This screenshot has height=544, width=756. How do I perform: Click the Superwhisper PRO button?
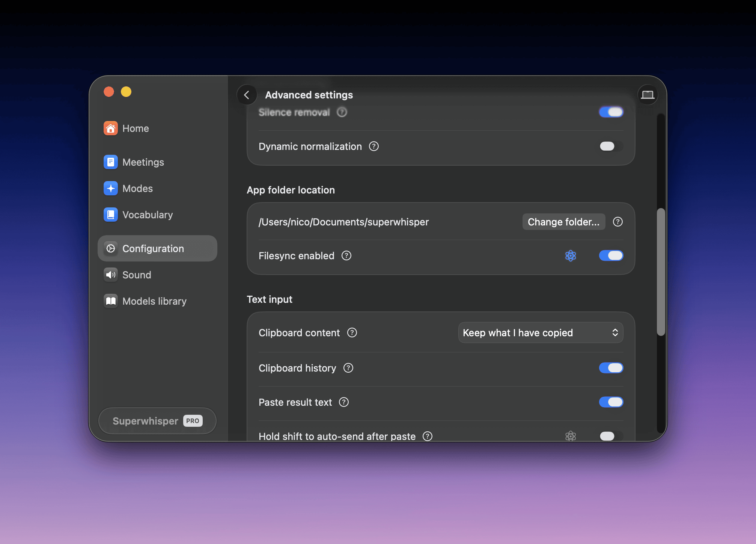point(157,421)
